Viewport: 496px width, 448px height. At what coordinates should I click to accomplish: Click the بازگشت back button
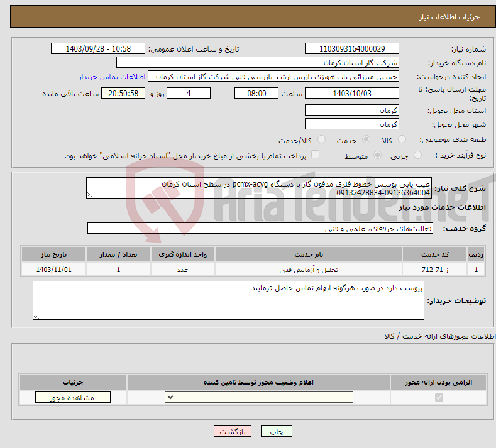tap(233, 431)
